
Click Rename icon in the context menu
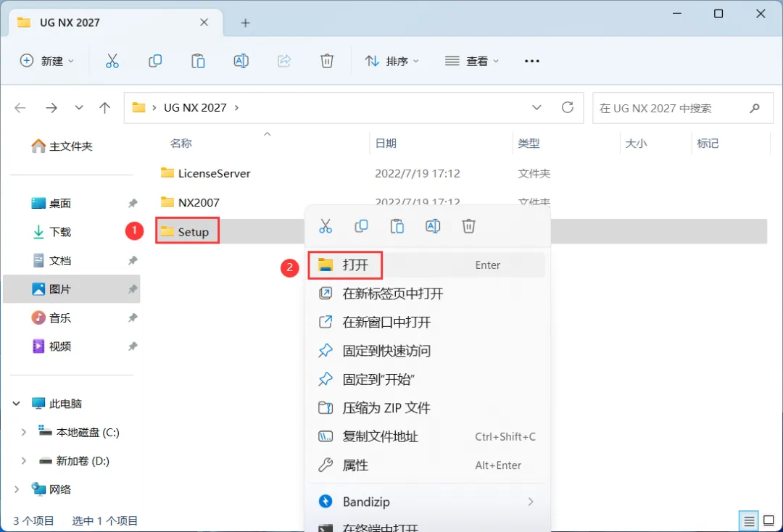[433, 226]
